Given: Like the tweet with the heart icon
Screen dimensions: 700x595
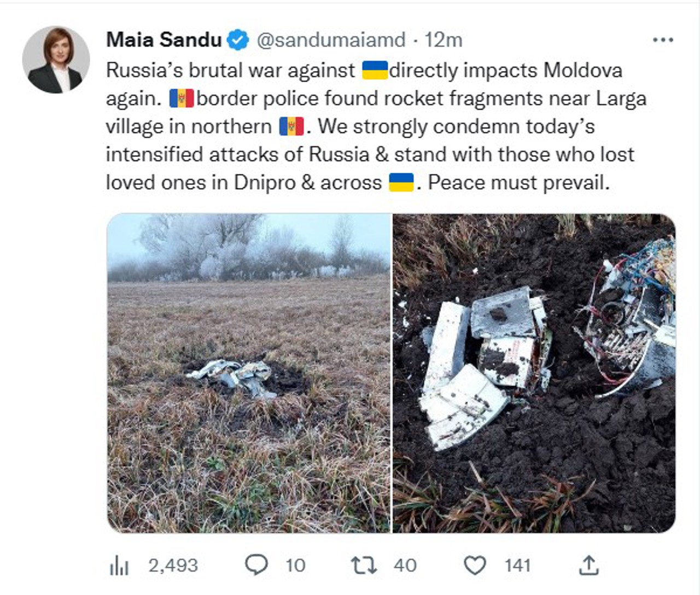Looking at the screenshot, I should 475,565.
